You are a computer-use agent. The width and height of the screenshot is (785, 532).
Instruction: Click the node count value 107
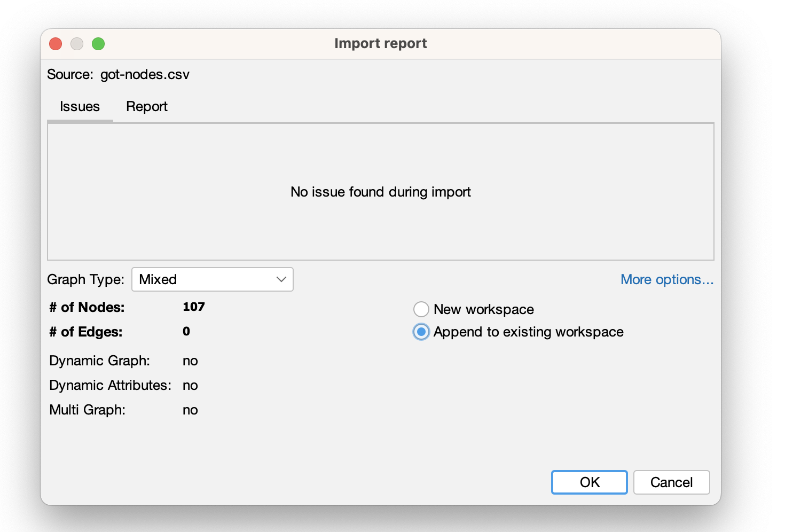point(193,307)
